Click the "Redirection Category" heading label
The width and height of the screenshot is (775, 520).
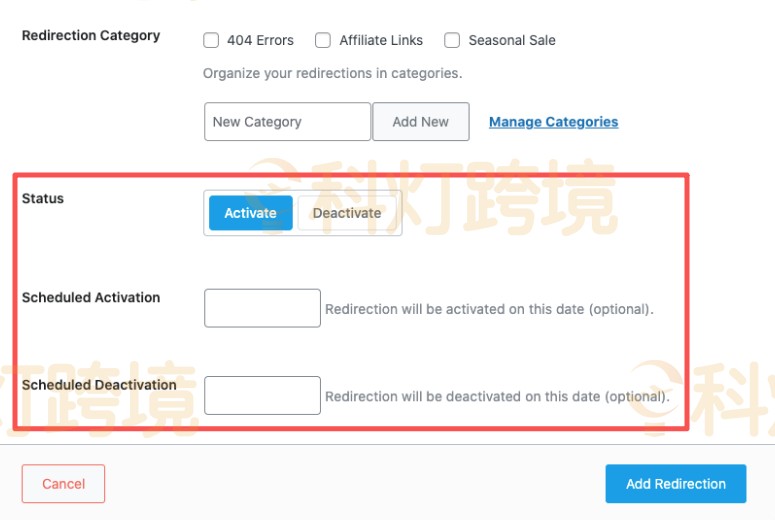91,36
